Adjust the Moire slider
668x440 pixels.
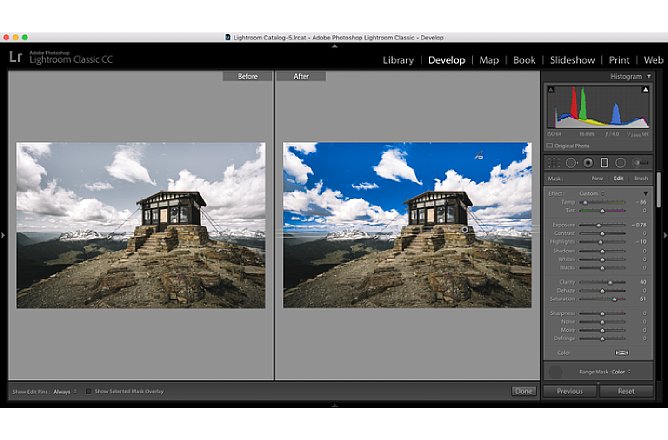(602, 330)
